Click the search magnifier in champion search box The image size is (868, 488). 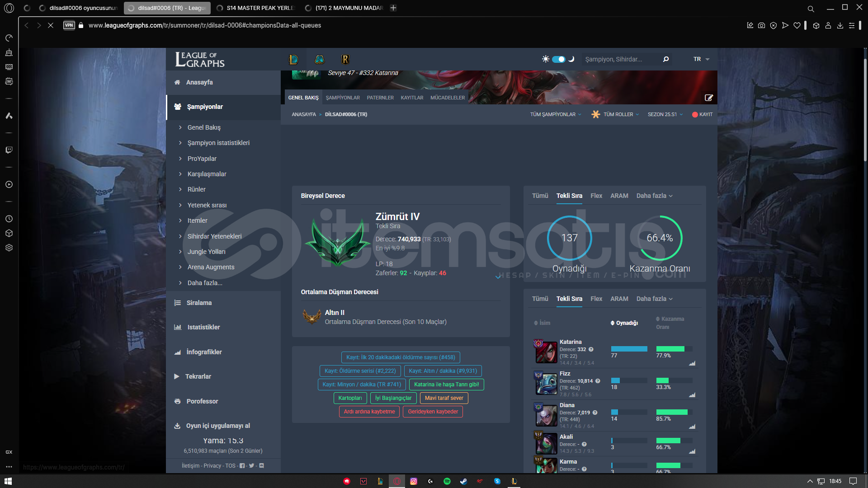[x=665, y=59]
